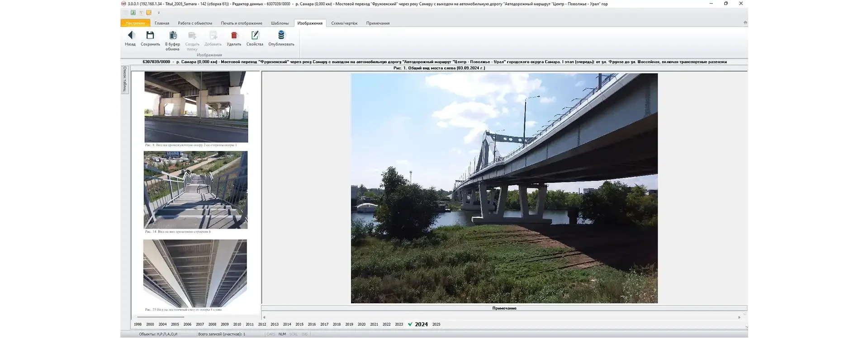Save using the Сохранить floppy disk icon
Image resolution: width=868 pixels, height=338 pixels.
coord(150,36)
